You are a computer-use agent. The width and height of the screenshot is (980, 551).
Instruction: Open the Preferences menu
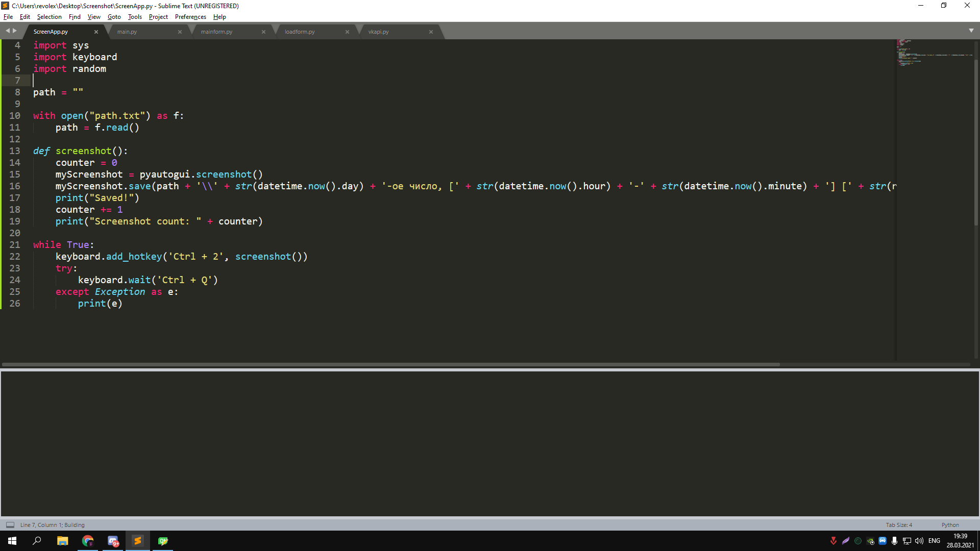pyautogui.click(x=190, y=17)
